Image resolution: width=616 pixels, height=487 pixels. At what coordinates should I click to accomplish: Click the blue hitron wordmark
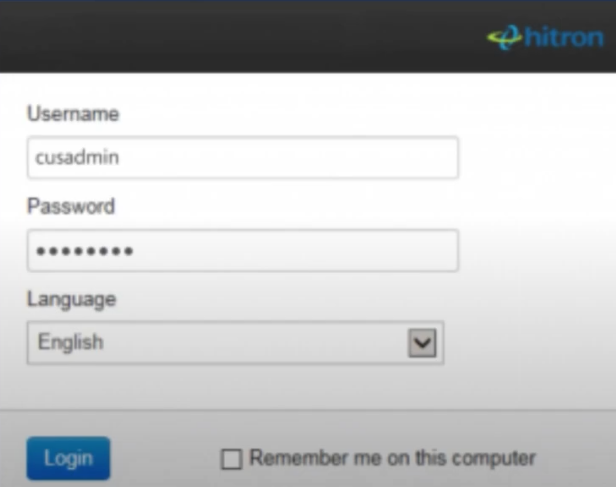564,37
